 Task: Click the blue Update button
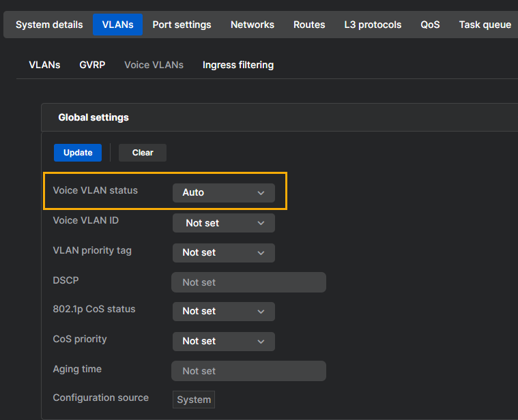78,153
